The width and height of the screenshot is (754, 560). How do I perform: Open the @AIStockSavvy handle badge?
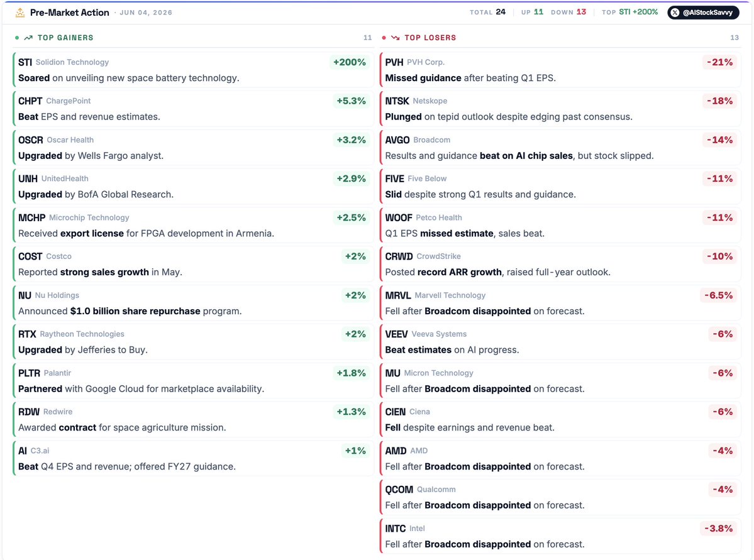click(703, 13)
